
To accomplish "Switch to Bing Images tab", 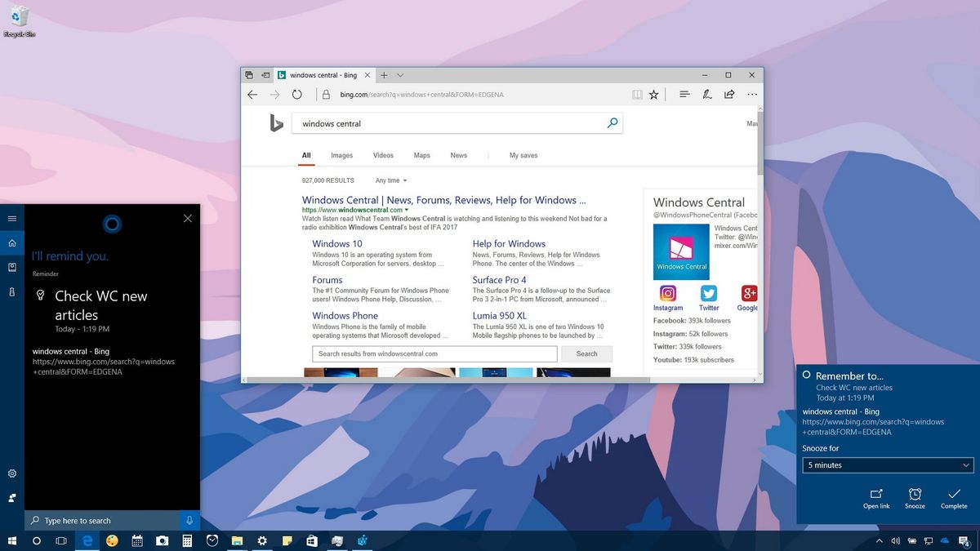I will tap(342, 155).
